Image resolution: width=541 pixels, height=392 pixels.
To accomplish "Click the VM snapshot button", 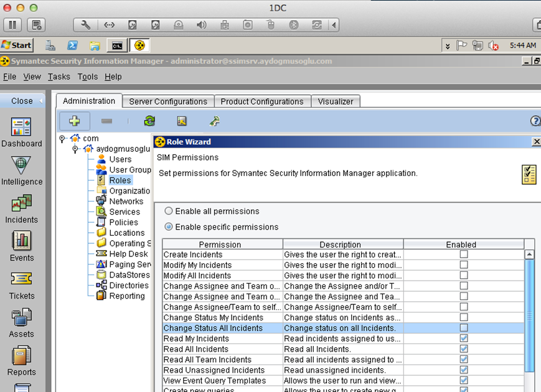I will tap(36, 25).
